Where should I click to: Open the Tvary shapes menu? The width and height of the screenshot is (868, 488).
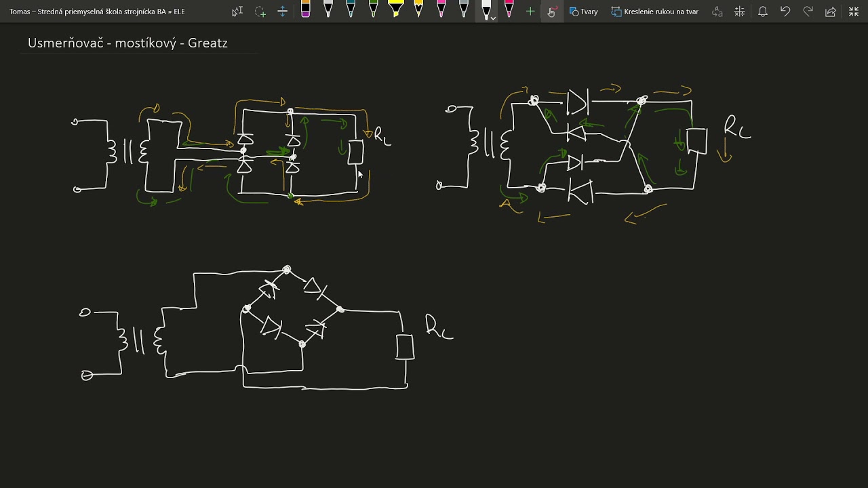[584, 12]
